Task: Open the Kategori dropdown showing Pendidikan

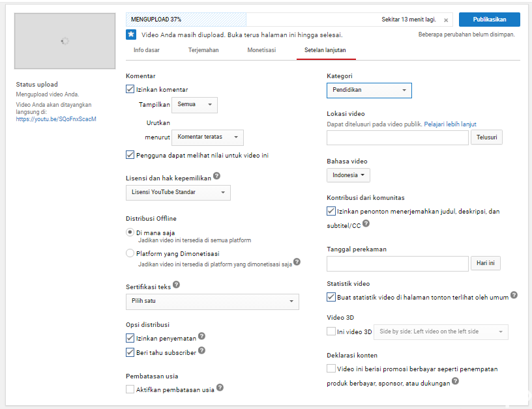Action: 369,90
